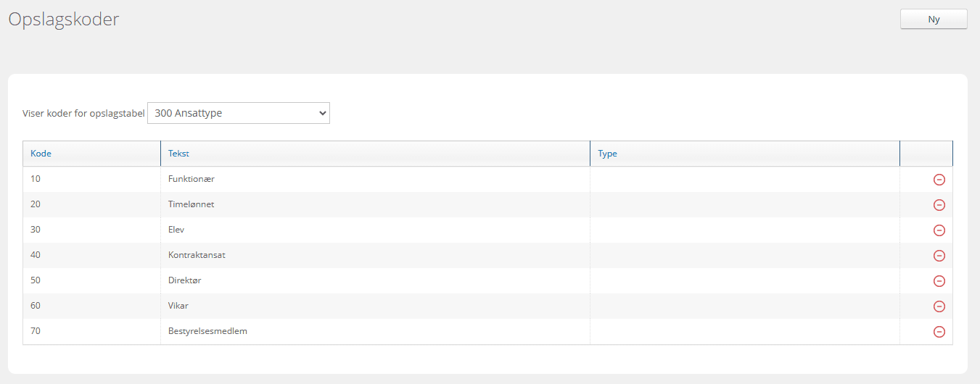The width and height of the screenshot is (980, 384).
Task: Select the Bestyrelsesmedlem text cell
Action: coord(207,331)
